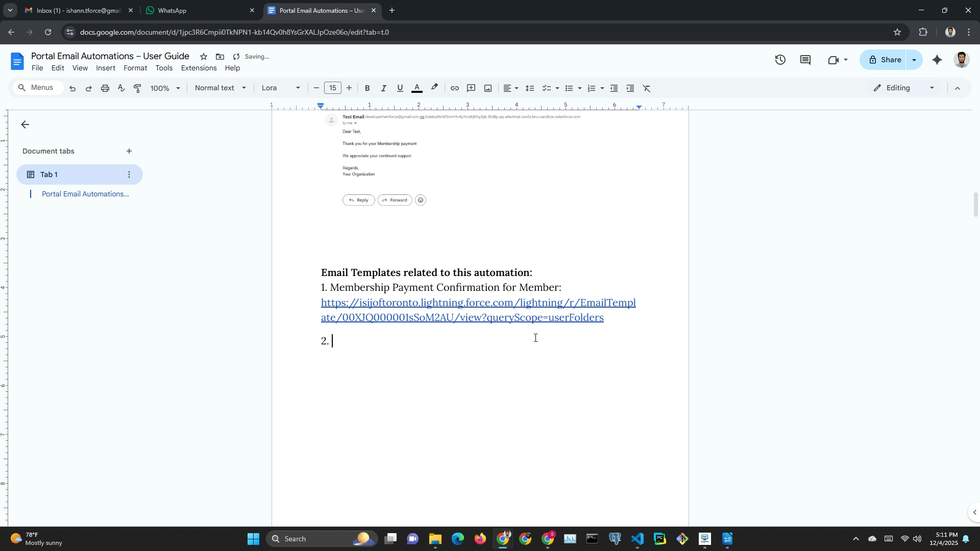Select the Paint format tool
This screenshot has width=980, height=551.
click(137, 88)
